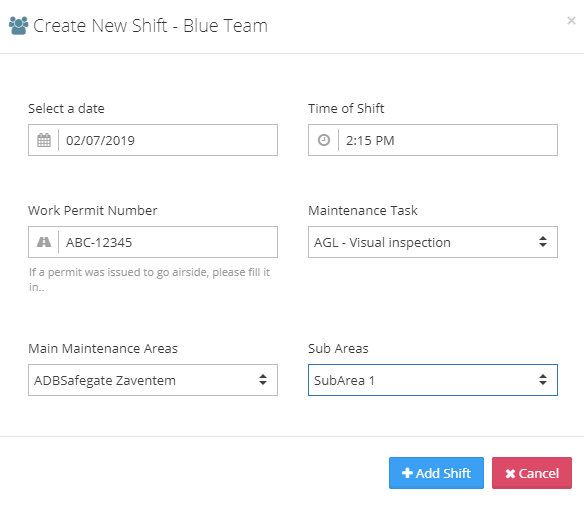The height and width of the screenshot is (505, 584).
Task: Click the calendar icon beside the date
Action: (x=44, y=140)
